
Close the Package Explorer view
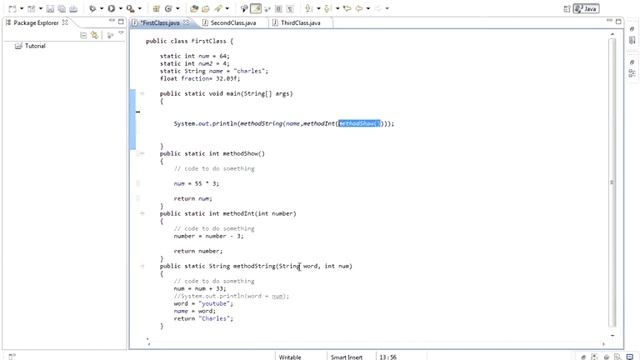pos(65,22)
